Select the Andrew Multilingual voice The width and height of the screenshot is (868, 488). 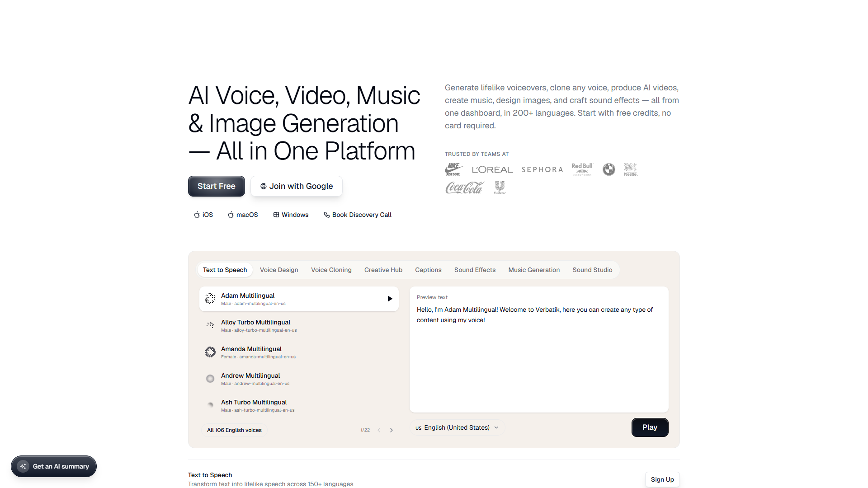tap(299, 379)
